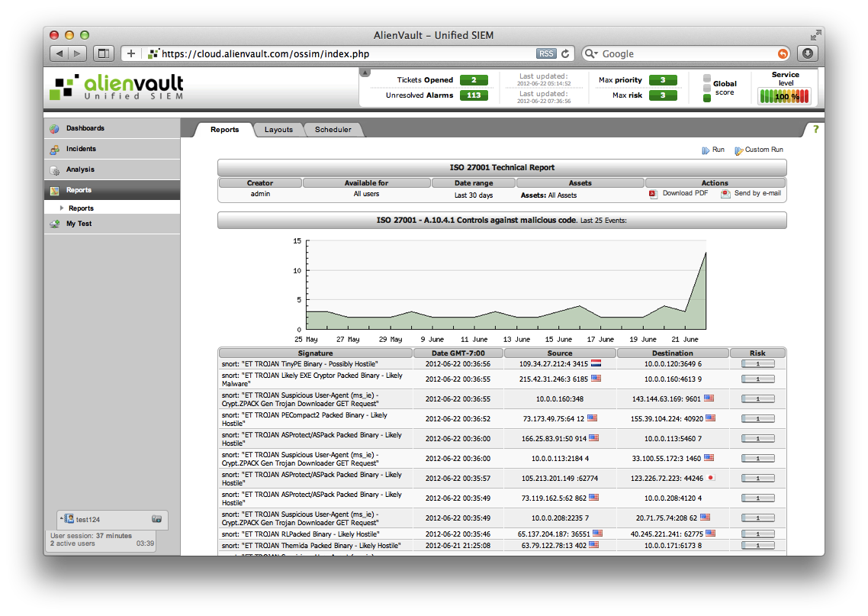Image resolution: width=868 pixels, height=616 pixels.
Task: Click the Destination column header
Action: [x=673, y=353]
